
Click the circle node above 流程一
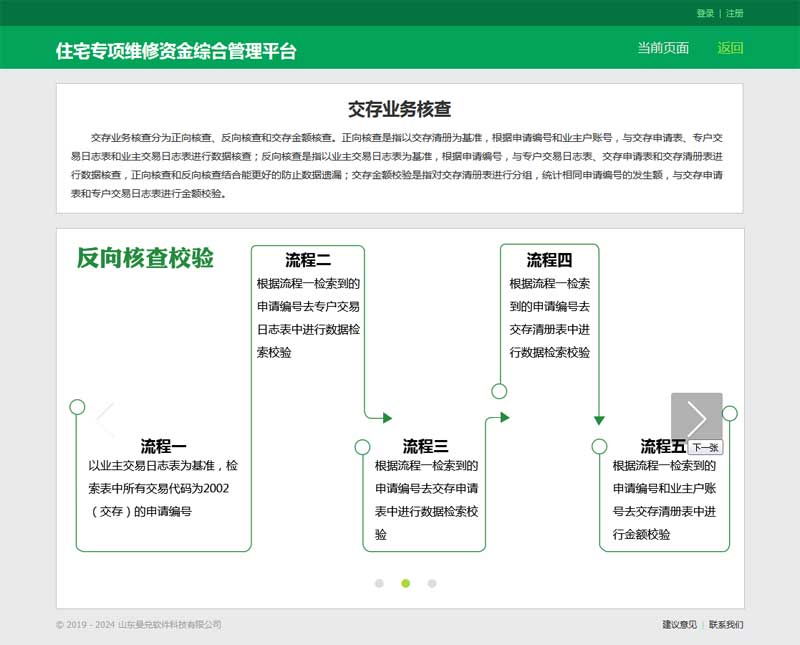click(77, 406)
